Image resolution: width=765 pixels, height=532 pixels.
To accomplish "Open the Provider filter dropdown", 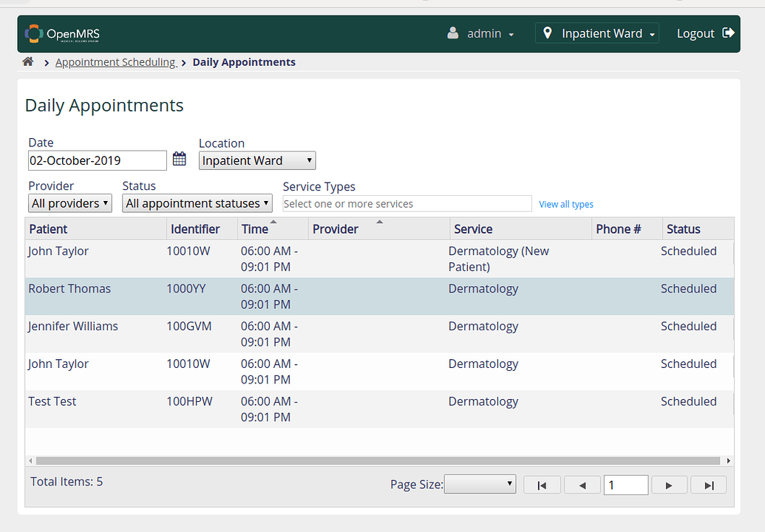I will pyautogui.click(x=69, y=202).
